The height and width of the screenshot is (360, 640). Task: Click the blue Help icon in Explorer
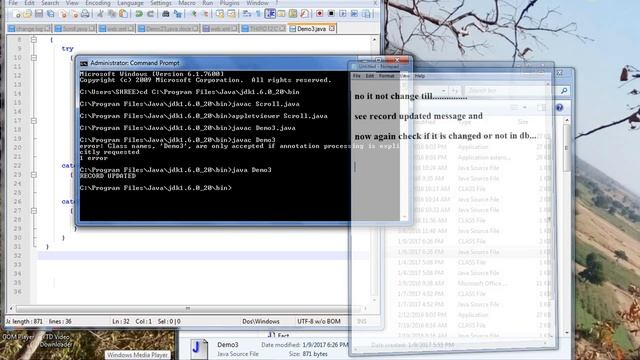[560, 108]
